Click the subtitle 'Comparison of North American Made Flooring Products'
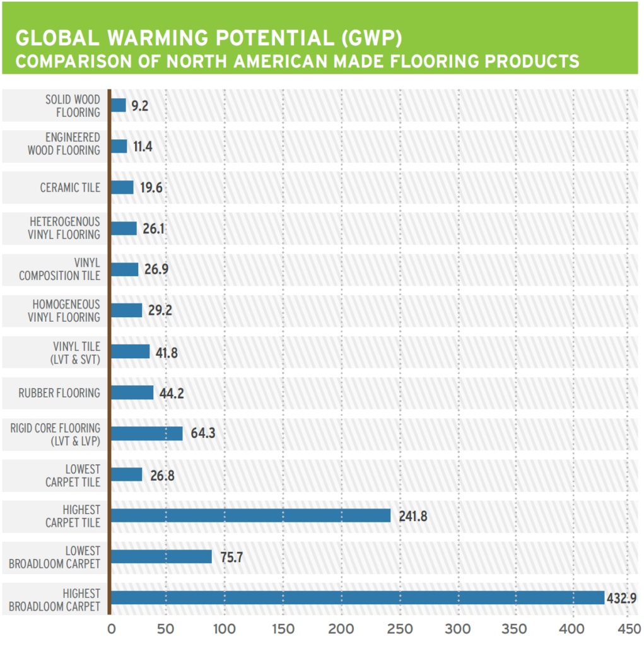Screen dimensions: 644x646 (x=298, y=61)
